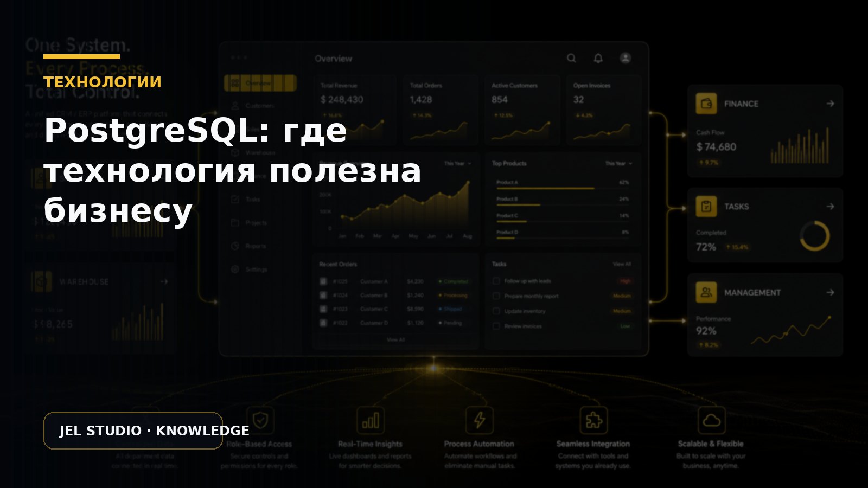Click the Product B progress bar
Screen dimensions: 868x488
pos(563,205)
